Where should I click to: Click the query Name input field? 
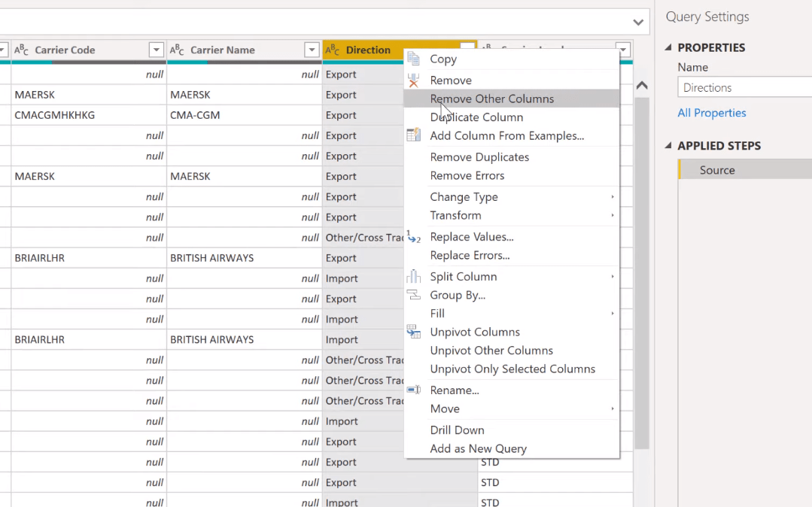click(745, 87)
